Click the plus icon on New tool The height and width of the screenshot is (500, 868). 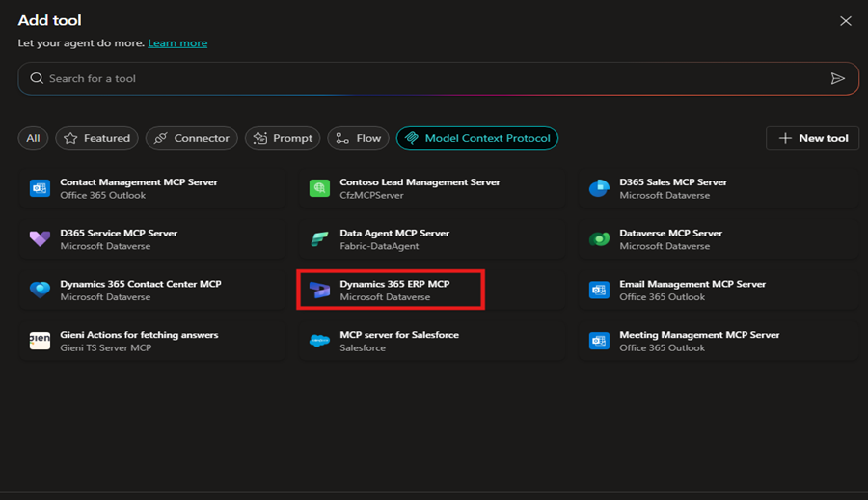click(x=785, y=138)
